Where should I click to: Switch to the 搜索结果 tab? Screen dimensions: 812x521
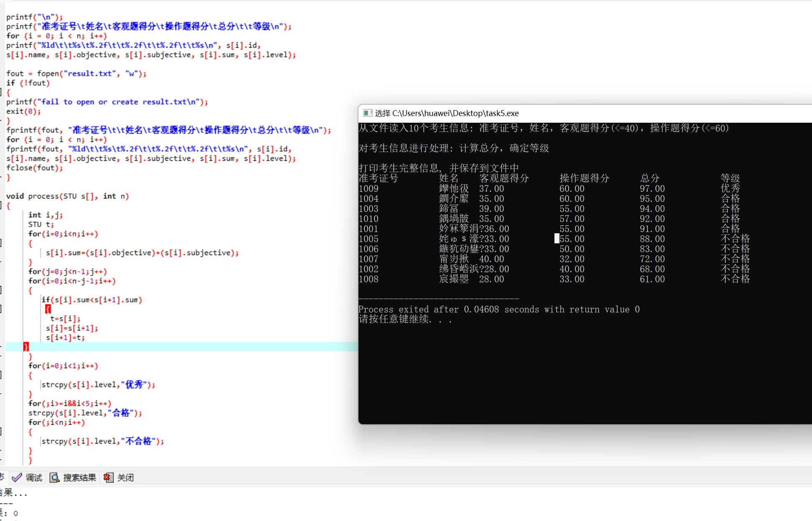tap(79, 477)
